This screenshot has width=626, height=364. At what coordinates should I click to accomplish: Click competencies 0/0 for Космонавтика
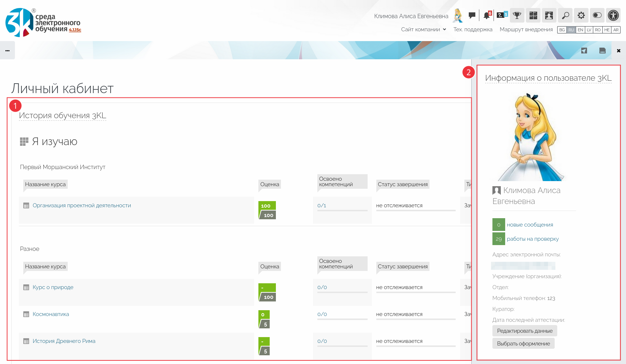pyautogui.click(x=322, y=314)
